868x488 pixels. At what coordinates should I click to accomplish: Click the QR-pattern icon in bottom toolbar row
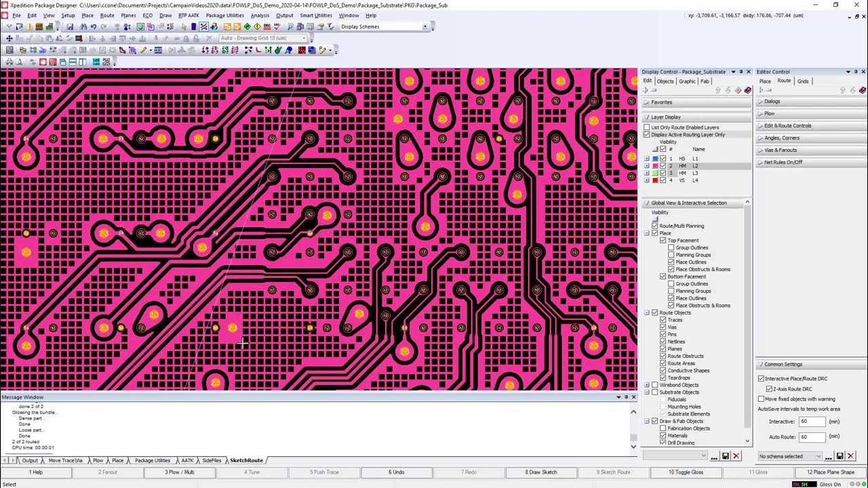coord(106,62)
